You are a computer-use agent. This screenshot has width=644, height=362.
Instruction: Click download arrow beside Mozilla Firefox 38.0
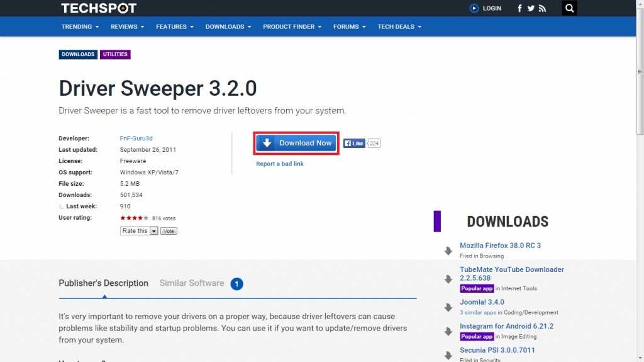[448, 251]
